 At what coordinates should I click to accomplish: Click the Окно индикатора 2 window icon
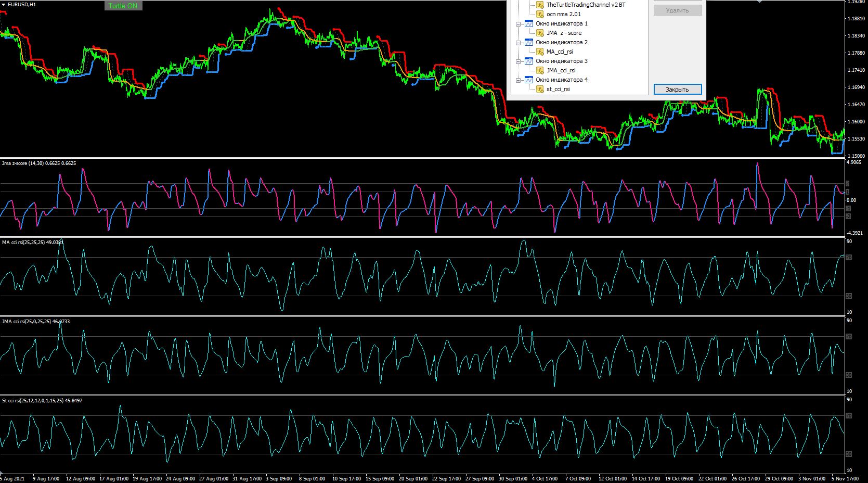click(x=529, y=42)
